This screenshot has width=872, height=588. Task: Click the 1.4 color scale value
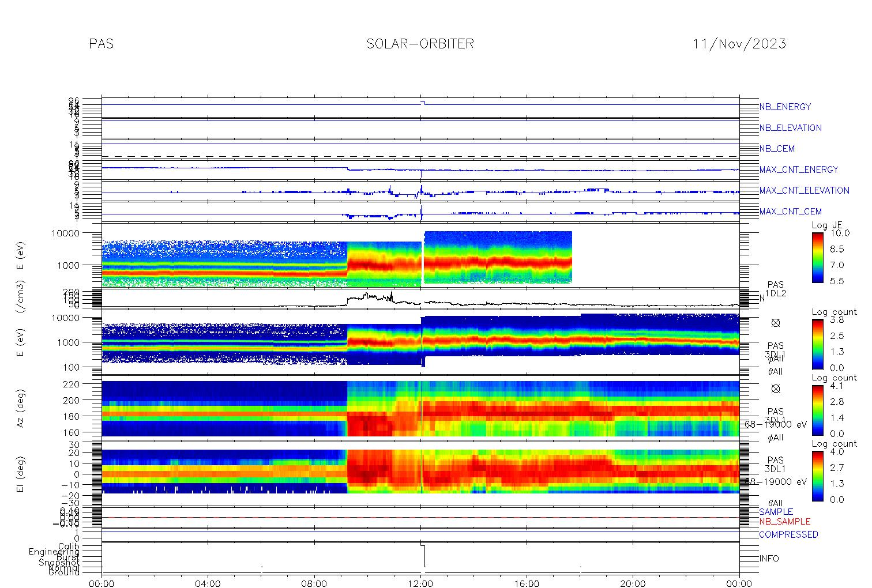click(x=837, y=417)
